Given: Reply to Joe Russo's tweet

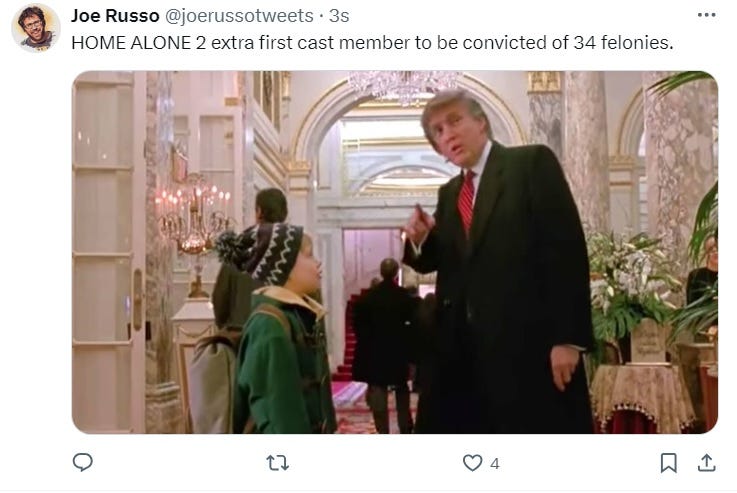Looking at the screenshot, I should tap(83, 462).
